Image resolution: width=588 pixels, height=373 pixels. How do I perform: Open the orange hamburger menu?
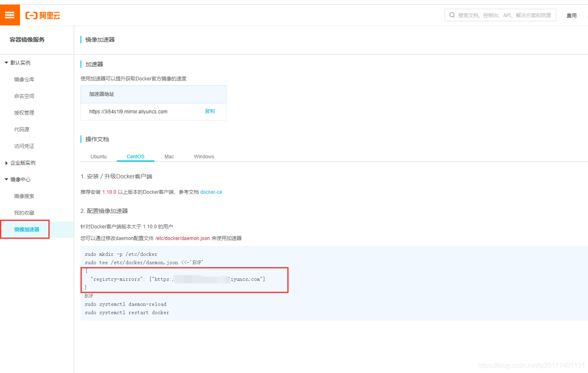pos(10,15)
